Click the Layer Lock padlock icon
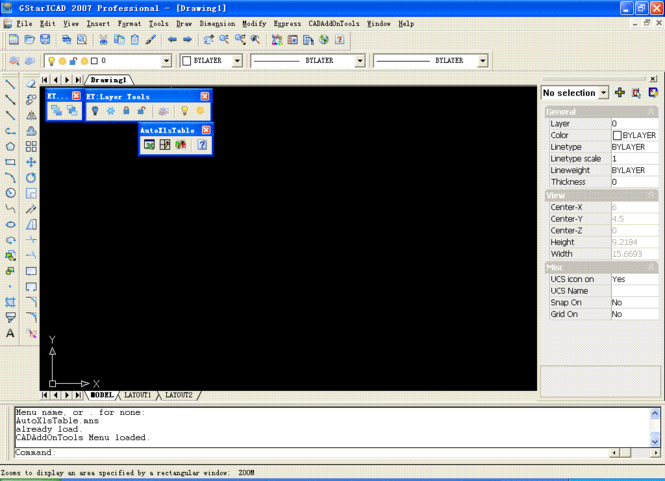 click(x=126, y=111)
